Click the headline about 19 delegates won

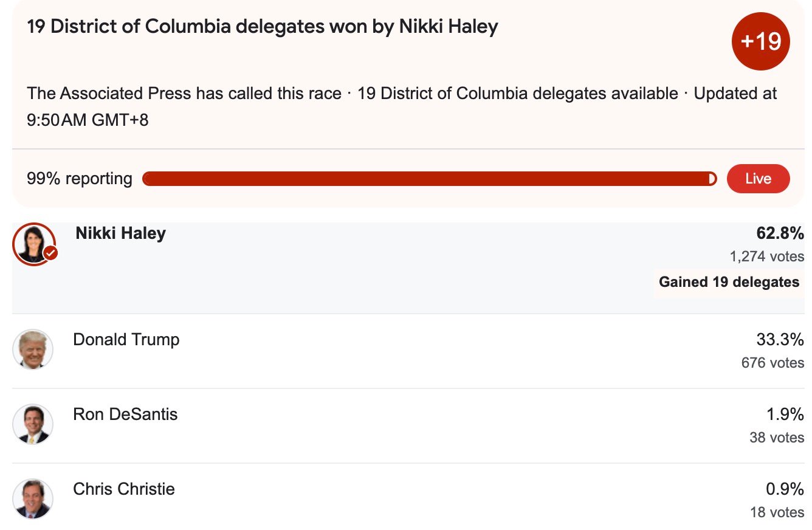pyautogui.click(x=263, y=27)
